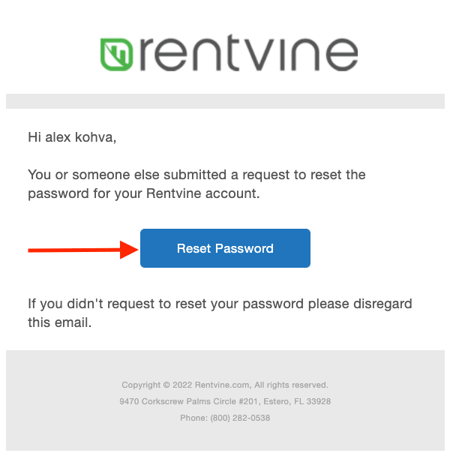The width and height of the screenshot is (453, 462).
Task: Click the 'Copyright © 2022' footer text
Action: point(157,385)
